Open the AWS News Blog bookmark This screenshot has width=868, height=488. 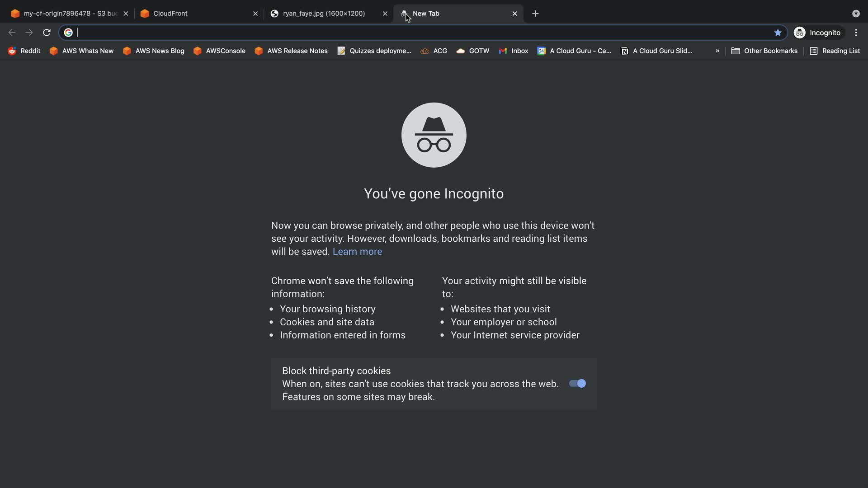coord(154,51)
